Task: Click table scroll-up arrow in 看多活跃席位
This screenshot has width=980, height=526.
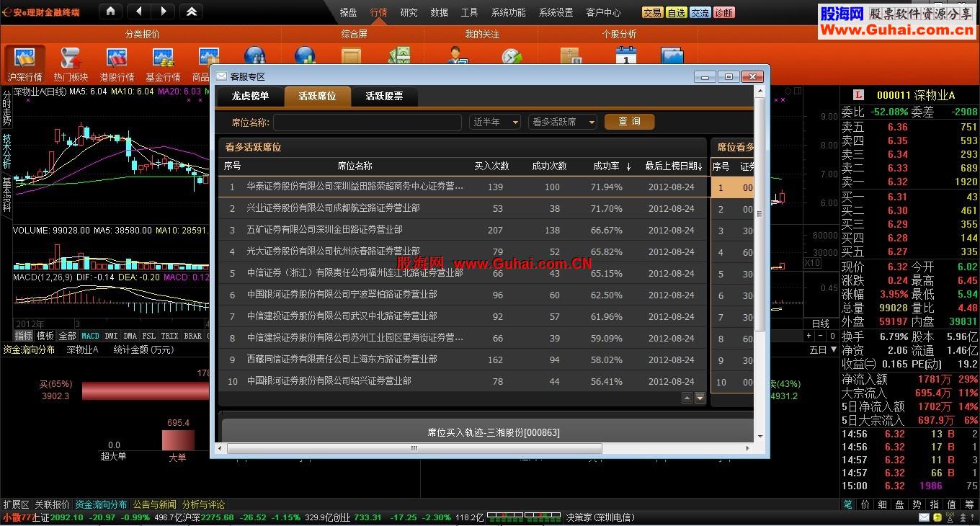Action: pos(687,398)
